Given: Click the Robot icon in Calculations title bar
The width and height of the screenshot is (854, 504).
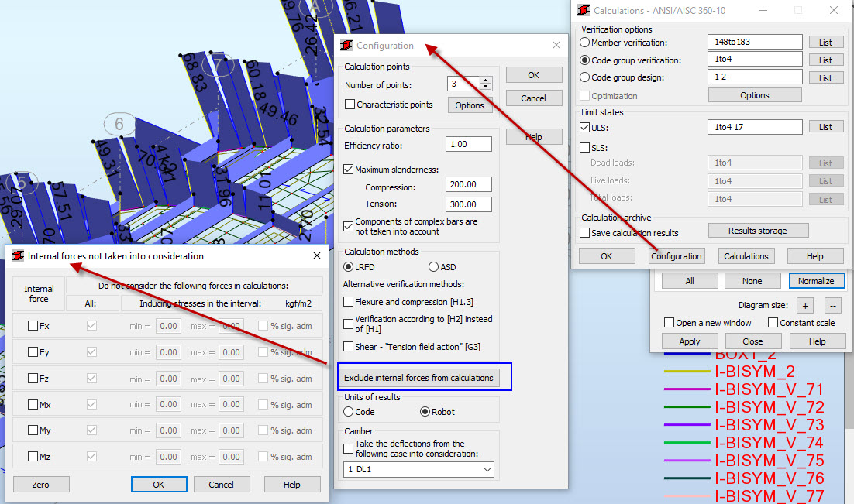Looking at the screenshot, I should (584, 10).
